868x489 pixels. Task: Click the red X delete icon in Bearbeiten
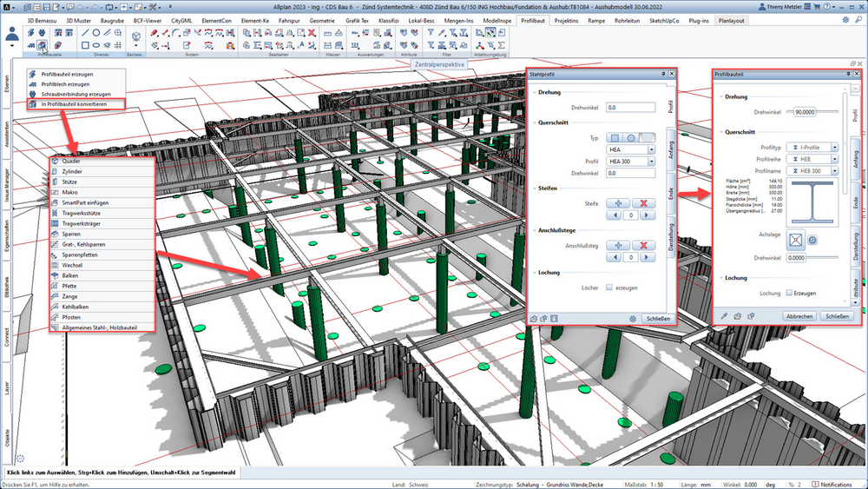312,33
